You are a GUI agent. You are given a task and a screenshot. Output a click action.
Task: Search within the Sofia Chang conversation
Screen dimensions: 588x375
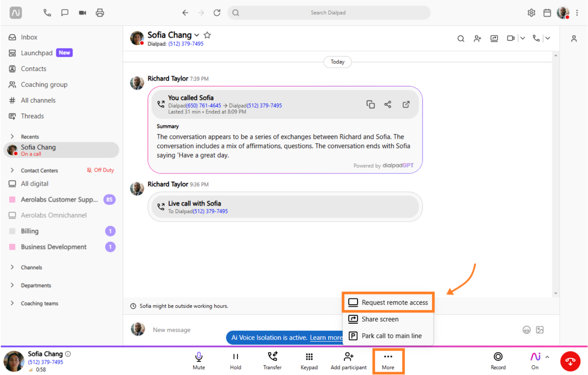tap(461, 38)
